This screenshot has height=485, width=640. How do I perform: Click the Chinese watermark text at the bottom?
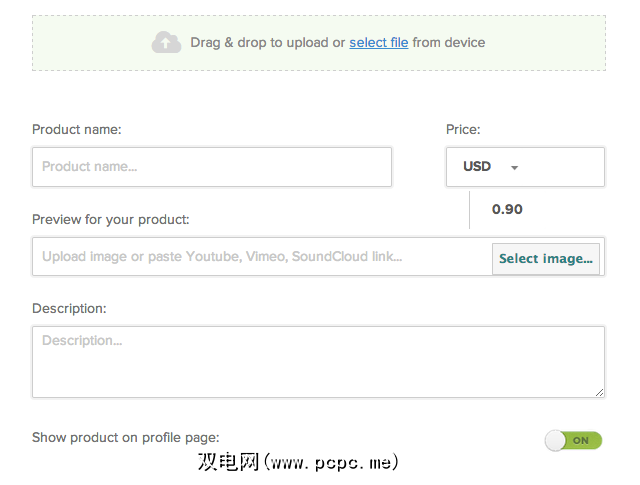(x=229, y=463)
